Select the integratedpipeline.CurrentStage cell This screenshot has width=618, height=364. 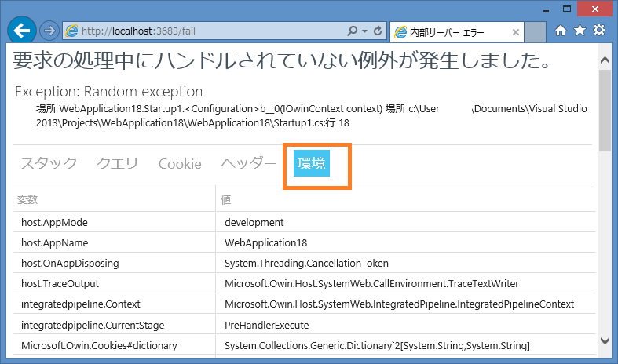click(x=115, y=325)
